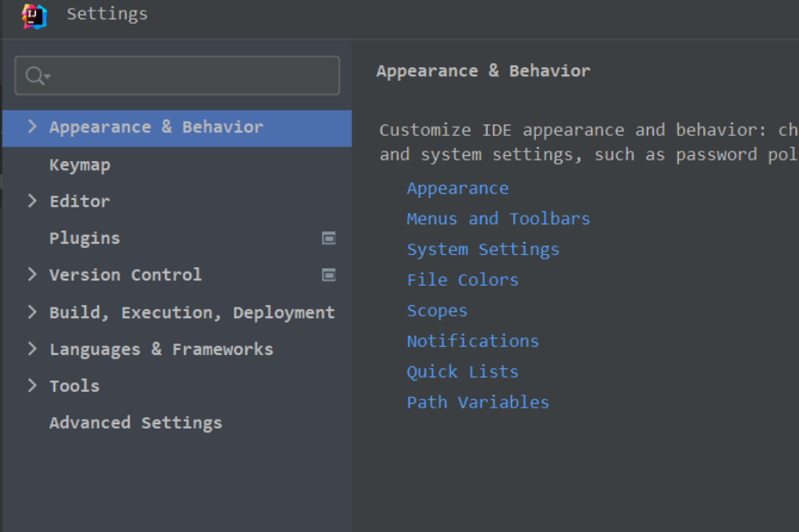Open the Appearance link
The width and height of the screenshot is (799, 532).
coord(457,188)
